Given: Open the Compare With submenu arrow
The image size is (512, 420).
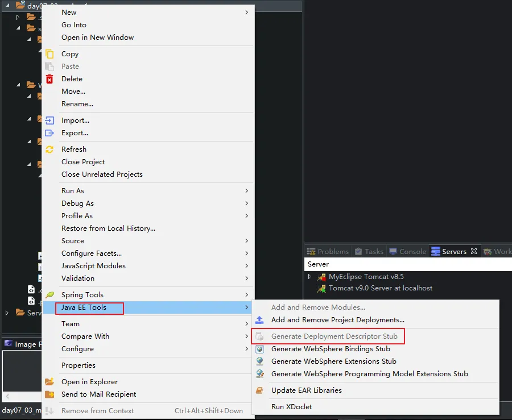Looking at the screenshot, I should [x=246, y=336].
